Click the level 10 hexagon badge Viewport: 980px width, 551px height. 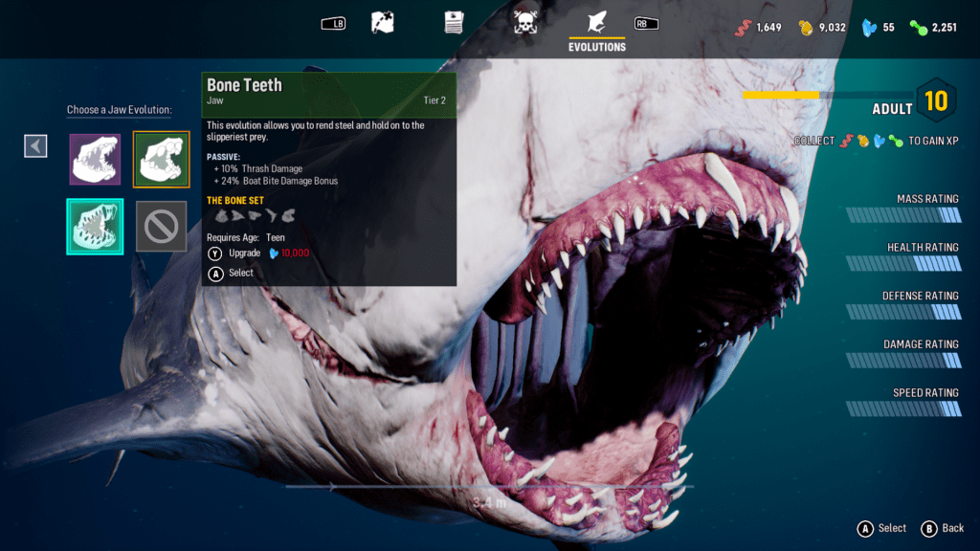[x=935, y=101]
